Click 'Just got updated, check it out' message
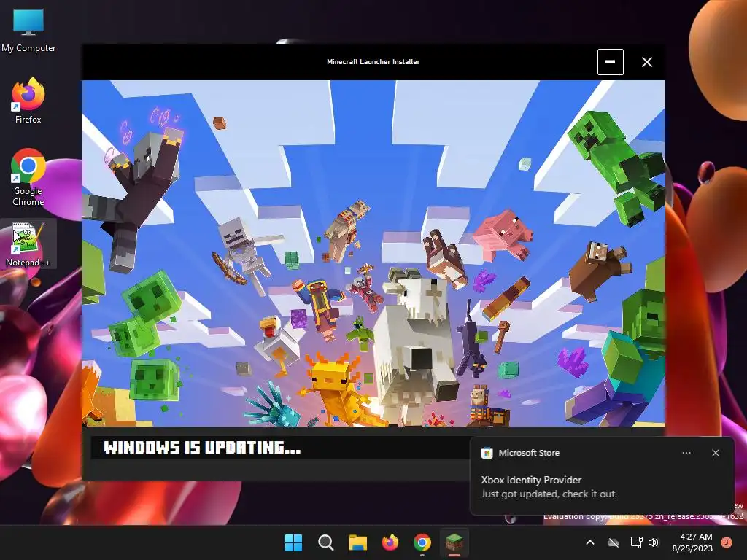The width and height of the screenshot is (747, 560). point(549,494)
